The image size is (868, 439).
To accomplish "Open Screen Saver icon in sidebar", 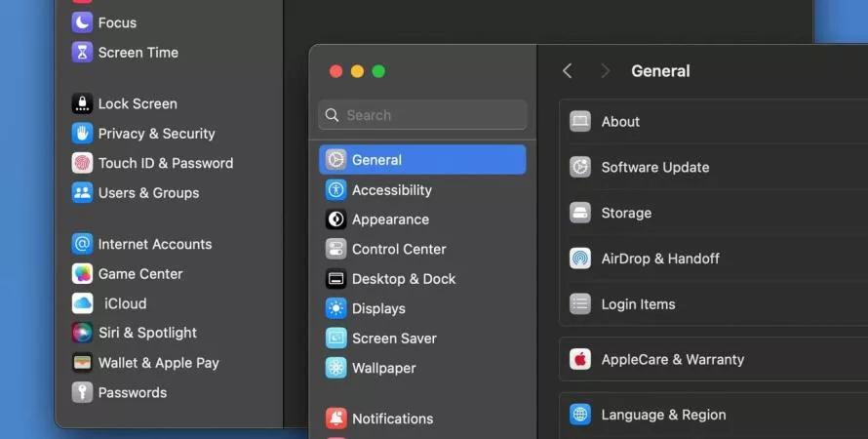I will coord(336,339).
